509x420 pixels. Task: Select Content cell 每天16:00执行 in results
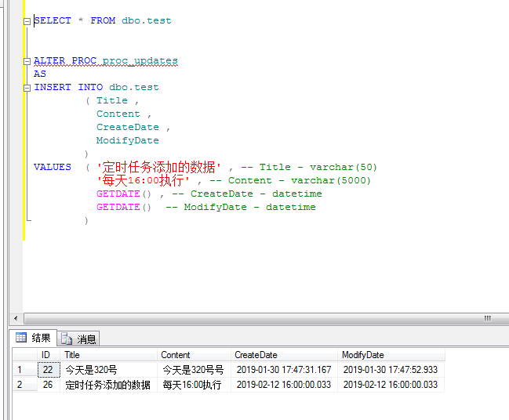[194, 385]
